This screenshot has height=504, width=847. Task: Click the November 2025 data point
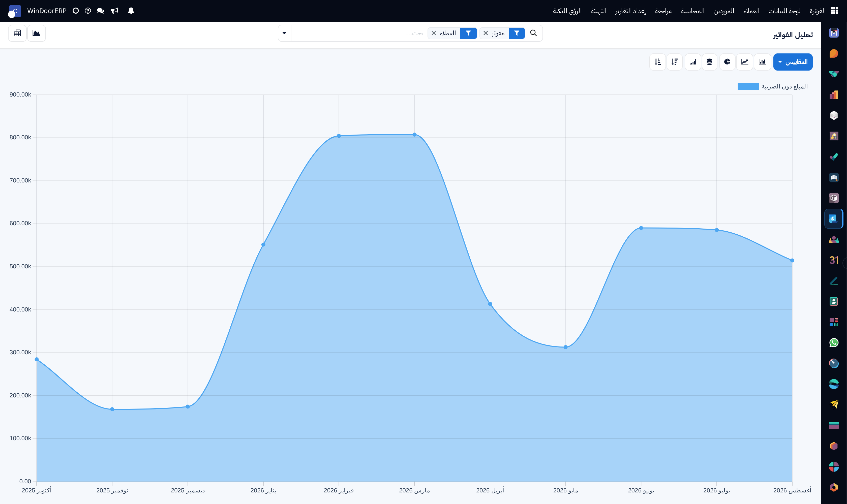(x=112, y=409)
